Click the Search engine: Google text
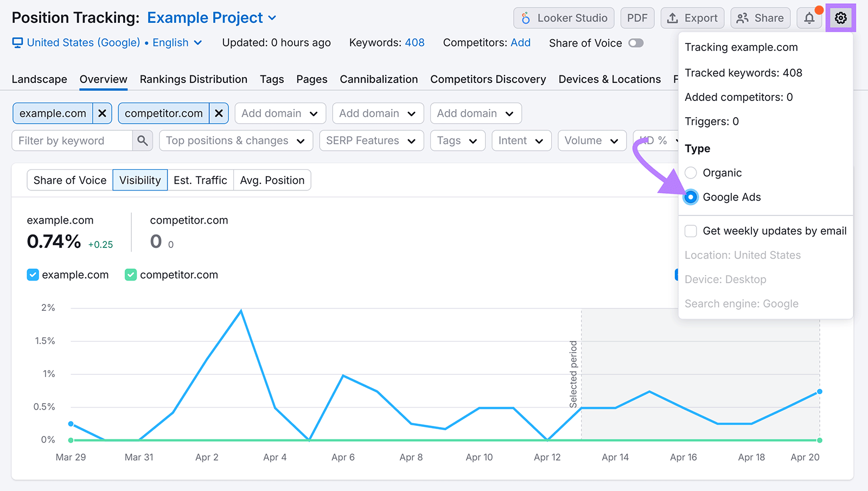This screenshot has width=868, height=491. 742,304
